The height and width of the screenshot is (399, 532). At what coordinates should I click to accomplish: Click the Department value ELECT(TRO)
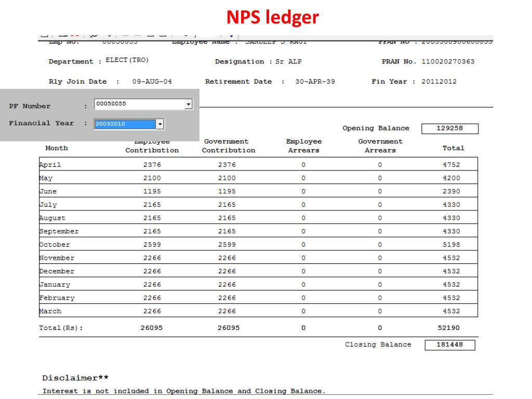127,60
